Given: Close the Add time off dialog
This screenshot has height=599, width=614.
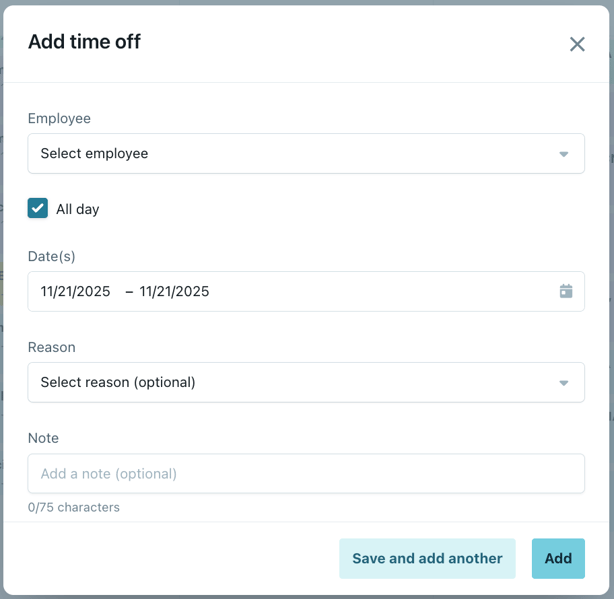Looking at the screenshot, I should (577, 44).
